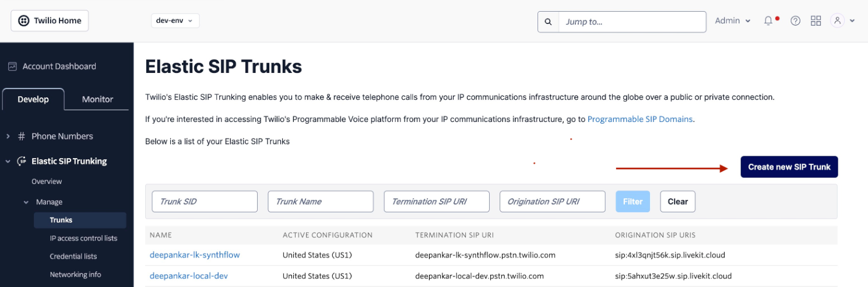Open IP access control lists
The width and height of the screenshot is (868, 287).
click(x=83, y=238)
